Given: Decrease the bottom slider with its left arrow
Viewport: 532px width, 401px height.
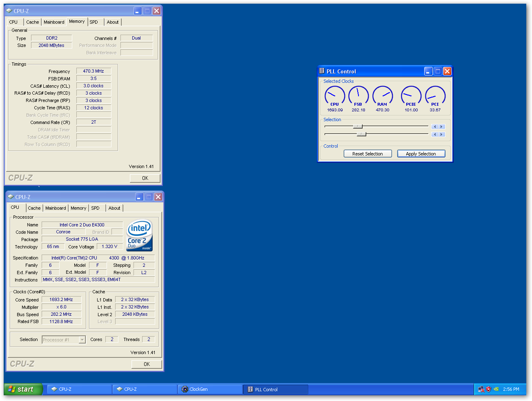Looking at the screenshot, I should (x=435, y=134).
